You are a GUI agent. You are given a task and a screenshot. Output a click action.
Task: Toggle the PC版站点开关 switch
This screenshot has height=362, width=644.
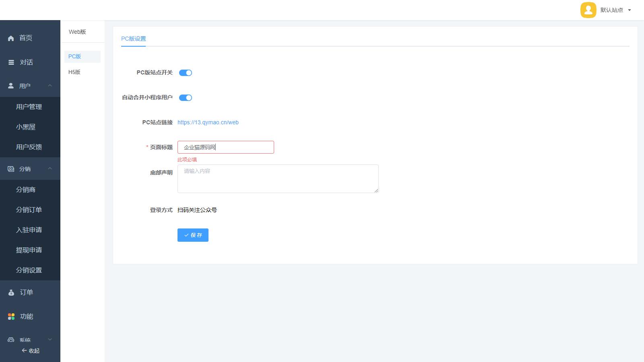[186, 73]
